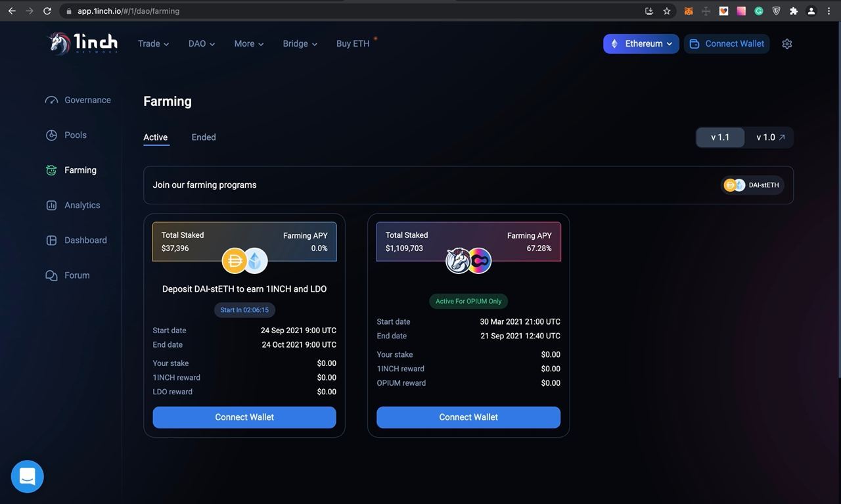Open Chrome three-dot menu

coord(829,11)
